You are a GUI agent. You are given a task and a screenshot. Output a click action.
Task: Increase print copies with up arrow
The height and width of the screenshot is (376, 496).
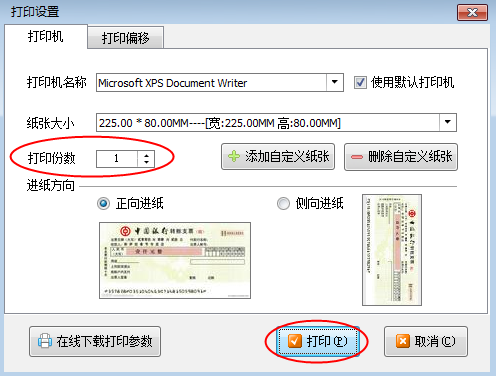pos(146,155)
